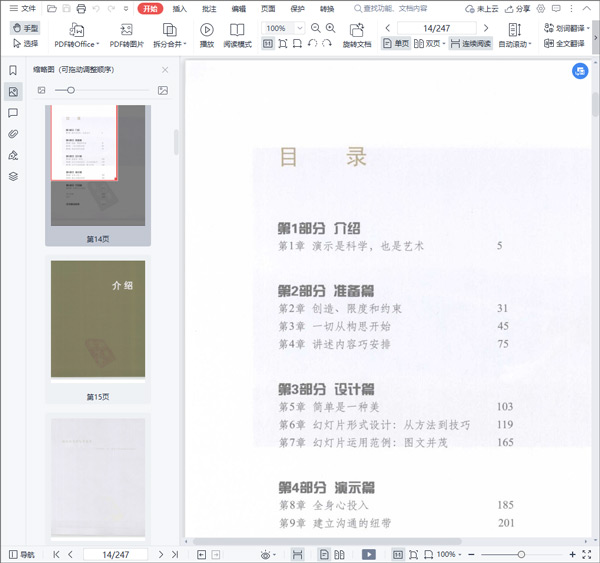Switch to the 转换 tab
The image size is (600, 563).
[x=327, y=8]
